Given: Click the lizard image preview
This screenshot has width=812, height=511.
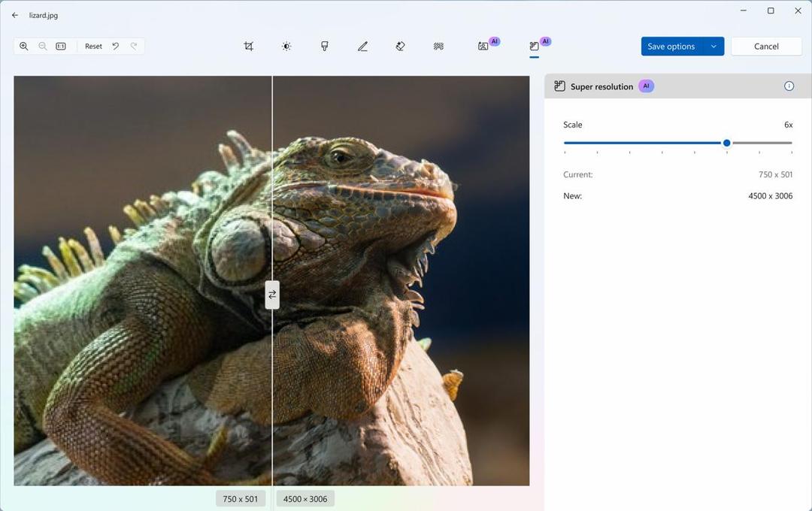Looking at the screenshot, I should pos(271,280).
